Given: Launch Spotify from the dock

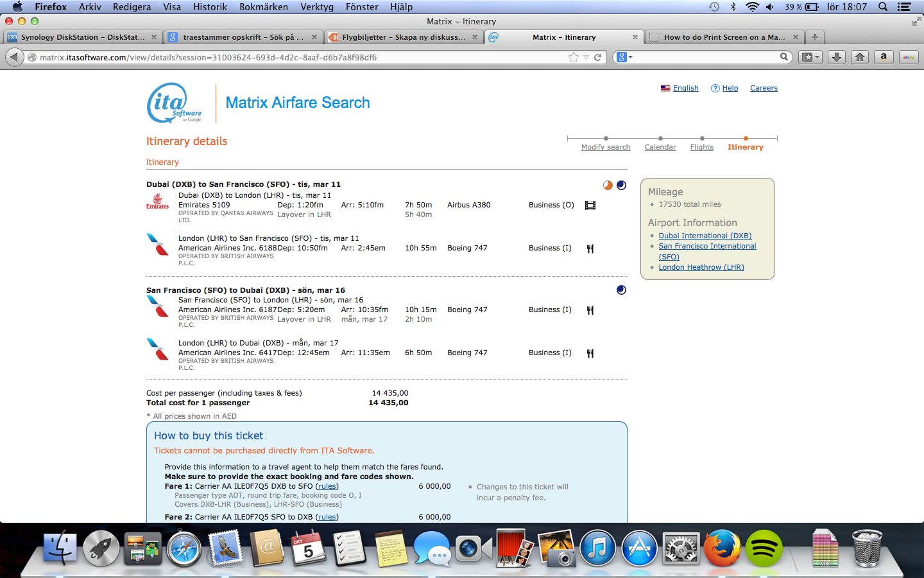Looking at the screenshot, I should [764, 549].
